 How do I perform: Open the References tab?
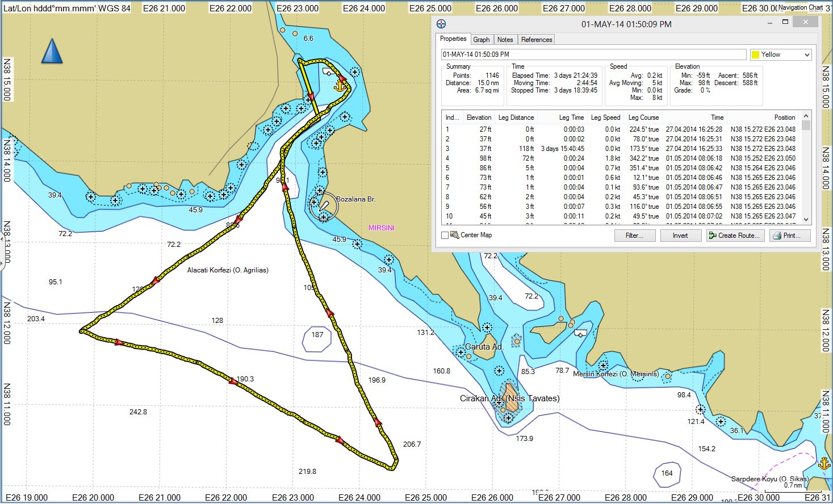click(x=537, y=40)
